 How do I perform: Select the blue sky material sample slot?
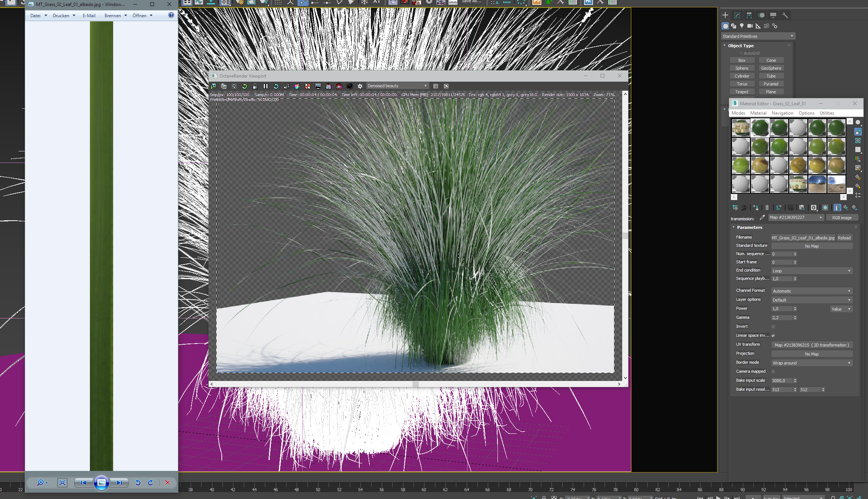817,184
